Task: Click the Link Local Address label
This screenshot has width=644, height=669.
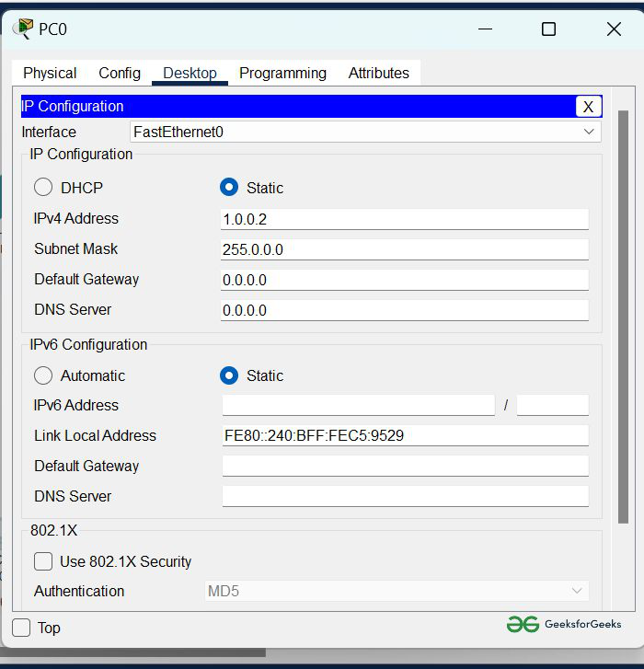Action: coord(95,435)
